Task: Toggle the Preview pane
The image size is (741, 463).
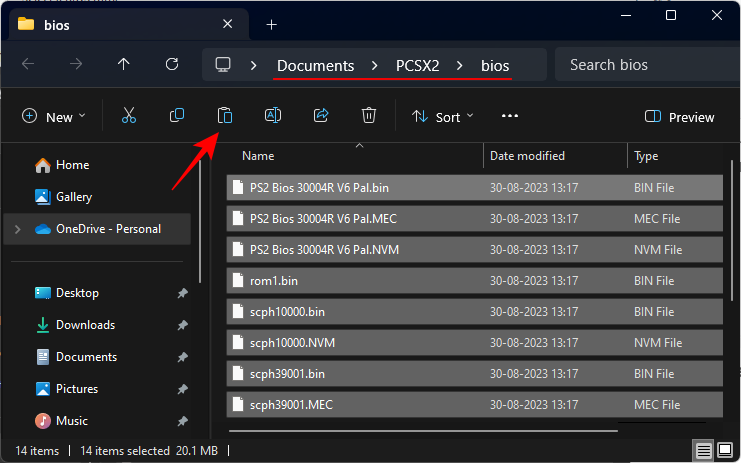Action: tap(680, 117)
